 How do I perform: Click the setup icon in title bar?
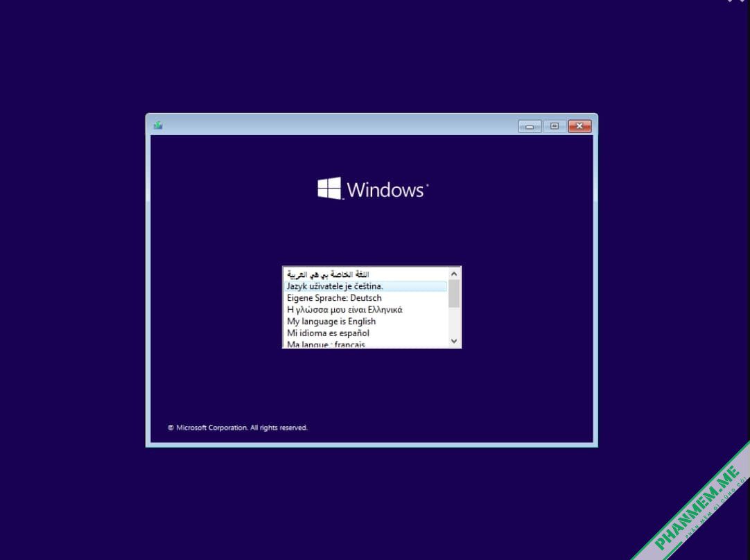(158, 125)
